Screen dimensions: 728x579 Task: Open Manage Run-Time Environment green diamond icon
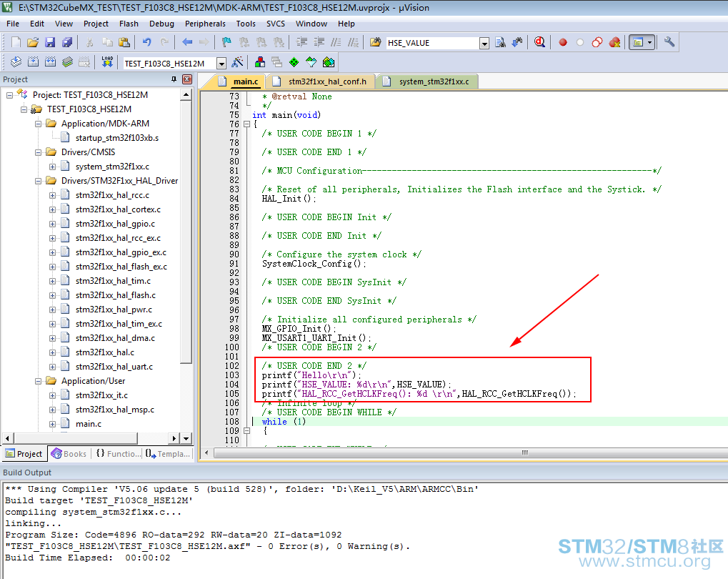click(294, 61)
